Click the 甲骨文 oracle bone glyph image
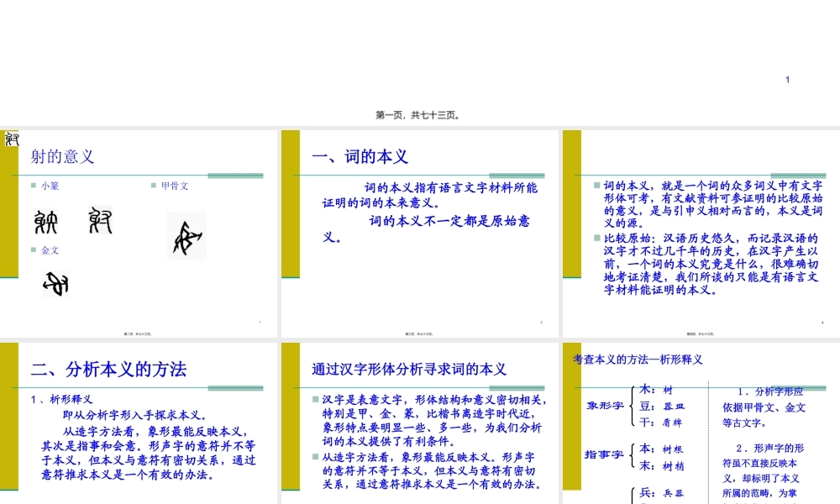840x504 pixels. [186, 236]
